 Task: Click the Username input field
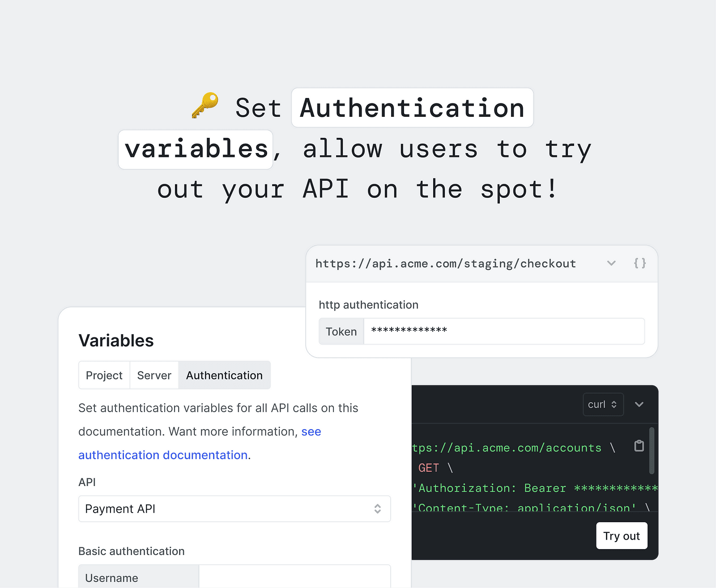(x=294, y=577)
